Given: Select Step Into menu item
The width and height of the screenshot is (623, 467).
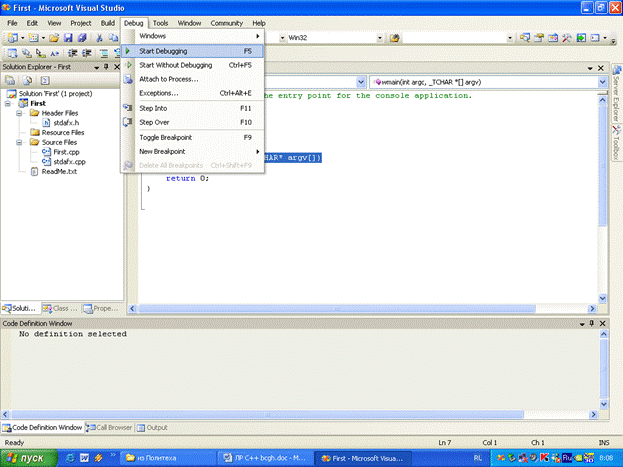Looking at the screenshot, I should pyautogui.click(x=192, y=108).
